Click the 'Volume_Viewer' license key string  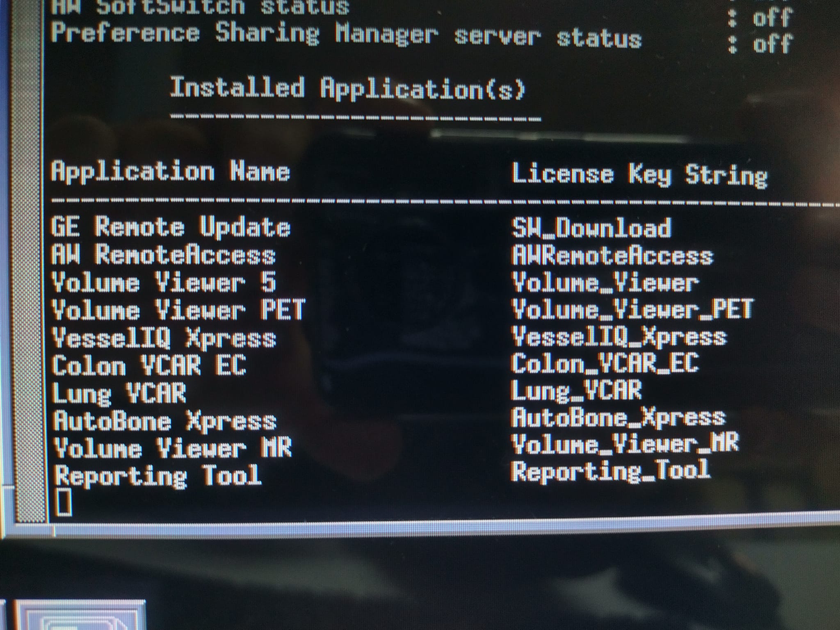coord(605,283)
